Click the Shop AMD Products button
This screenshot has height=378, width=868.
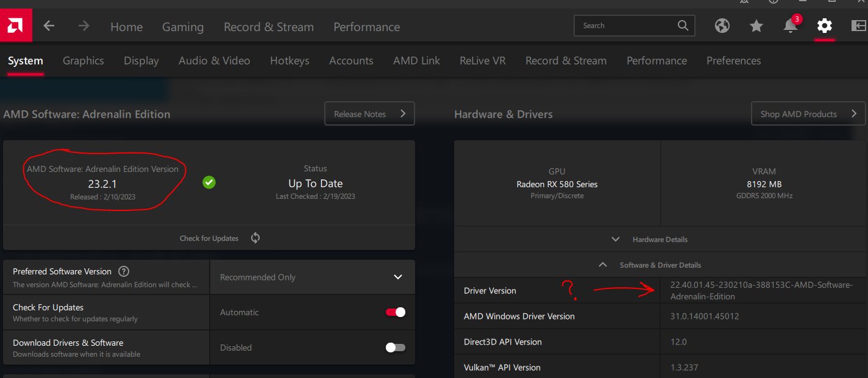point(808,114)
